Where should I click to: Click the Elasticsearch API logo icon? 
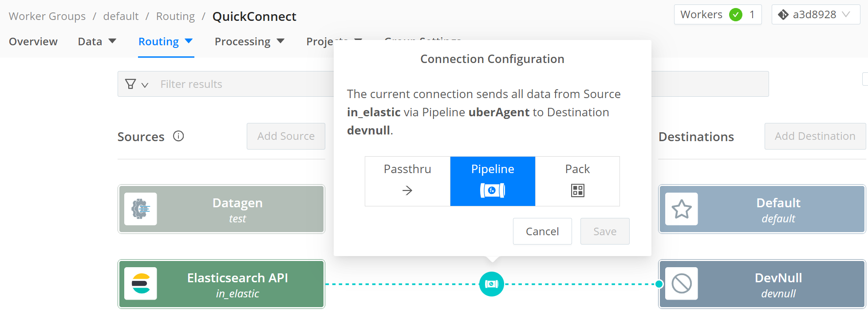click(x=141, y=284)
